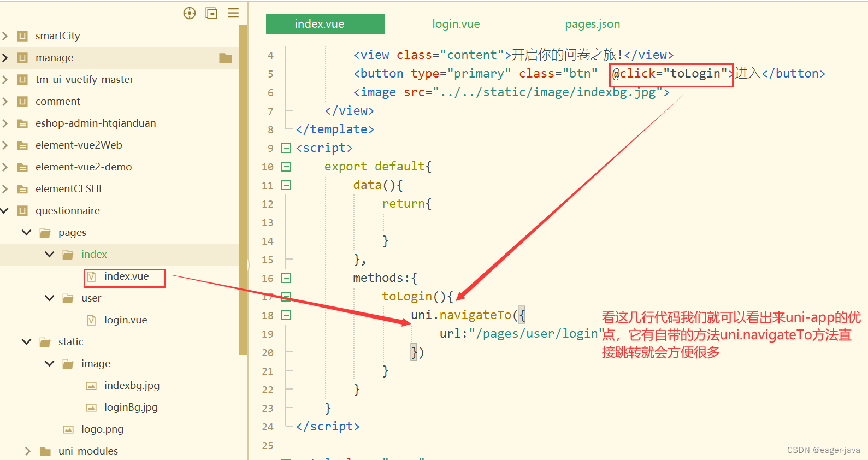The image size is (868, 460).
Task: Fold the navigateTo block at line 18
Action: coord(286,315)
